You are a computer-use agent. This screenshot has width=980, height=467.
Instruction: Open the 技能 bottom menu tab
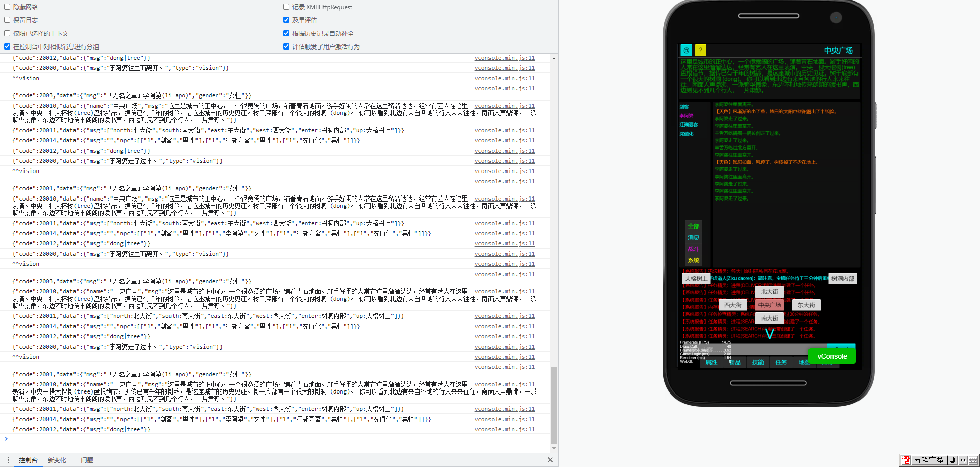pos(758,362)
